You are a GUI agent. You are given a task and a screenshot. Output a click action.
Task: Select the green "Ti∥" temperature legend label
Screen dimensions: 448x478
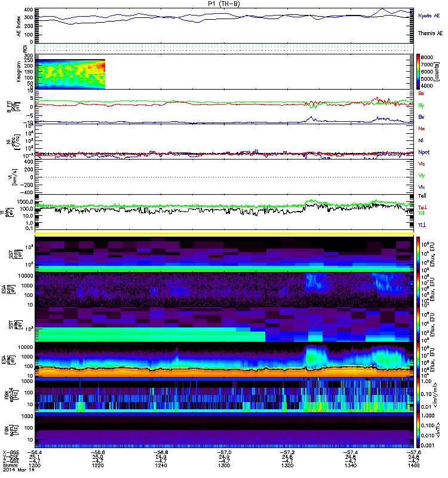tap(421, 213)
